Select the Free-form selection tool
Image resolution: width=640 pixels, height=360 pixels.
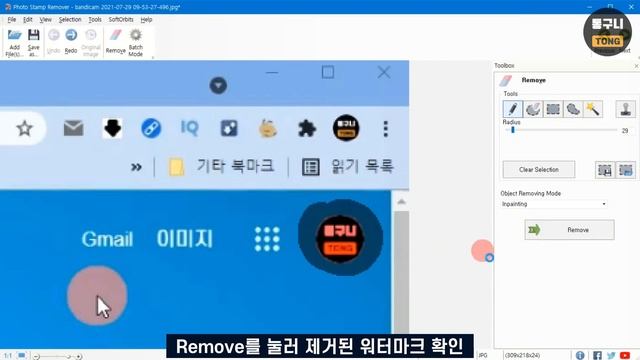coord(573,109)
